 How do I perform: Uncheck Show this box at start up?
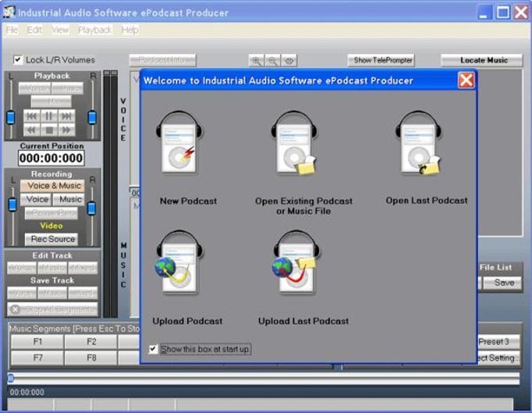(153, 349)
